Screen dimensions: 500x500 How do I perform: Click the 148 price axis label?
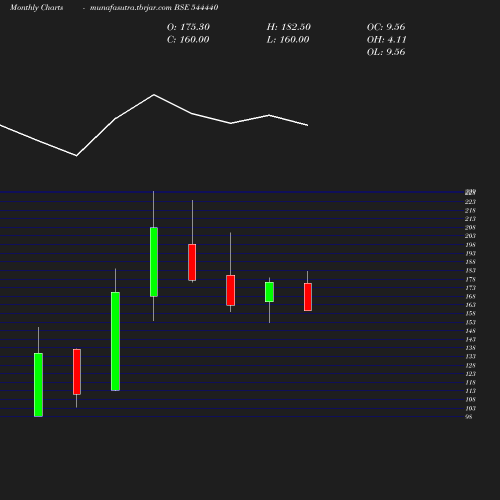point(470,331)
